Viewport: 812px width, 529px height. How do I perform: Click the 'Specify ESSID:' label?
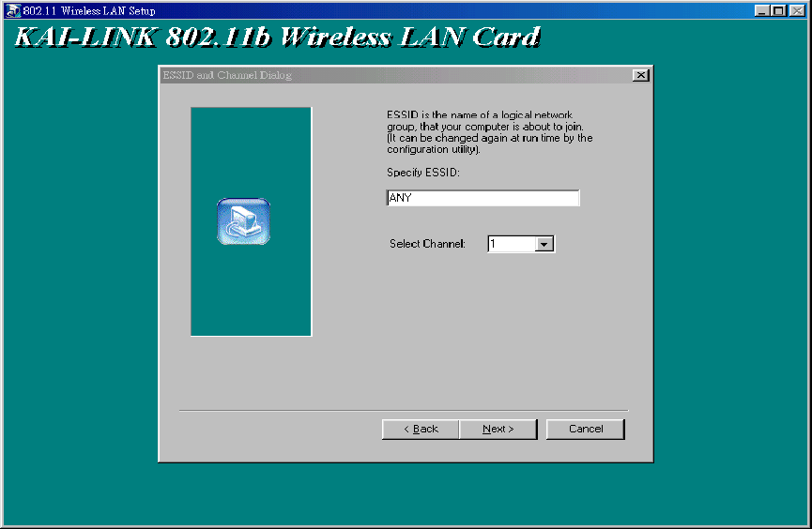tap(423, 173)
